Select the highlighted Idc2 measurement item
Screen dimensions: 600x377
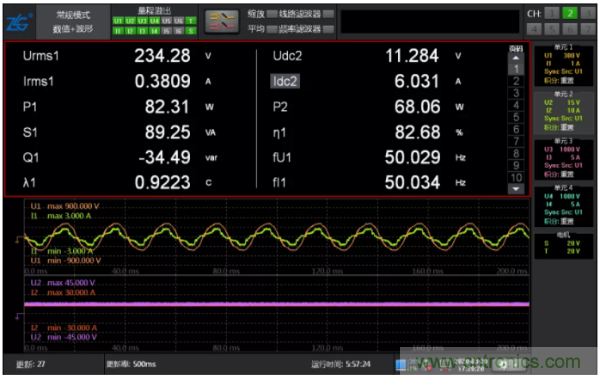coord(285,81)
